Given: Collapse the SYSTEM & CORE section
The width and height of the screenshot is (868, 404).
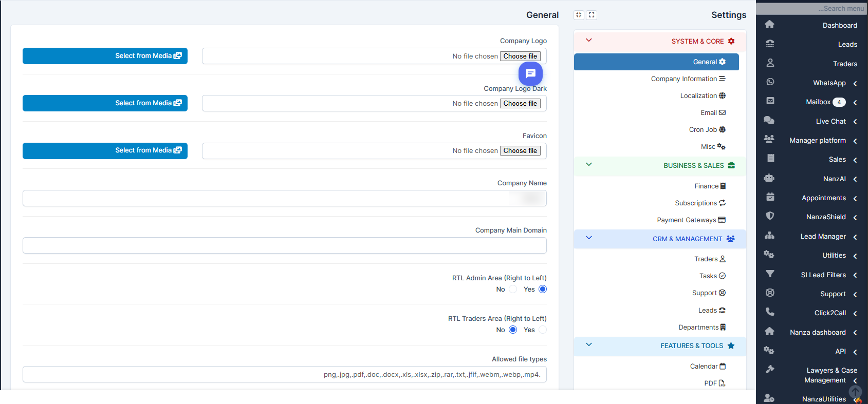Looking at the screenshot, I should pos(589,41).
